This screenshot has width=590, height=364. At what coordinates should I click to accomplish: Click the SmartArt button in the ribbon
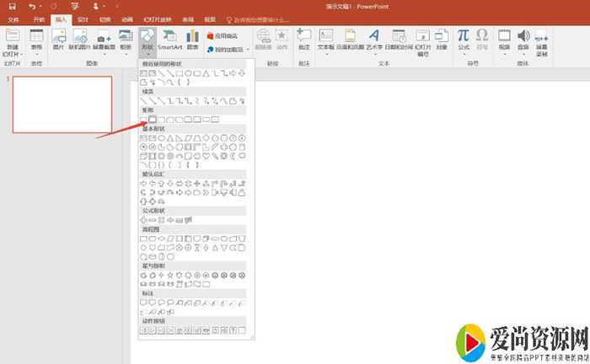point(169,40)
